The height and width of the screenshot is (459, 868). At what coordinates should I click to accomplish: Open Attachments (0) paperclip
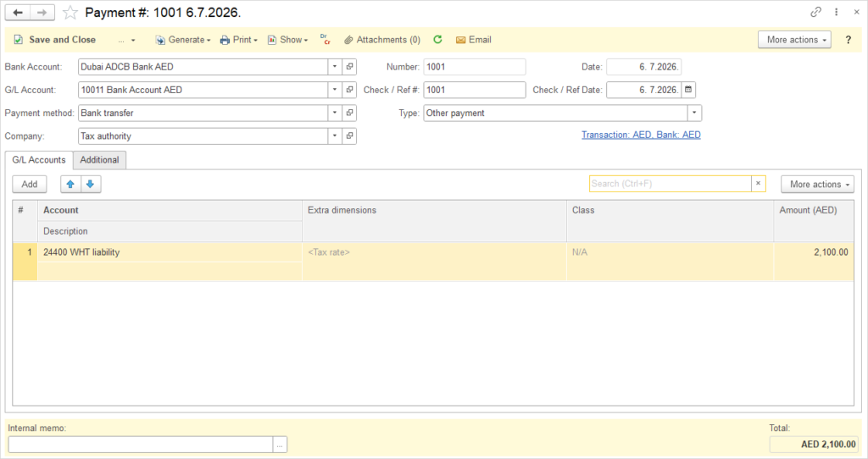(382, 40)
